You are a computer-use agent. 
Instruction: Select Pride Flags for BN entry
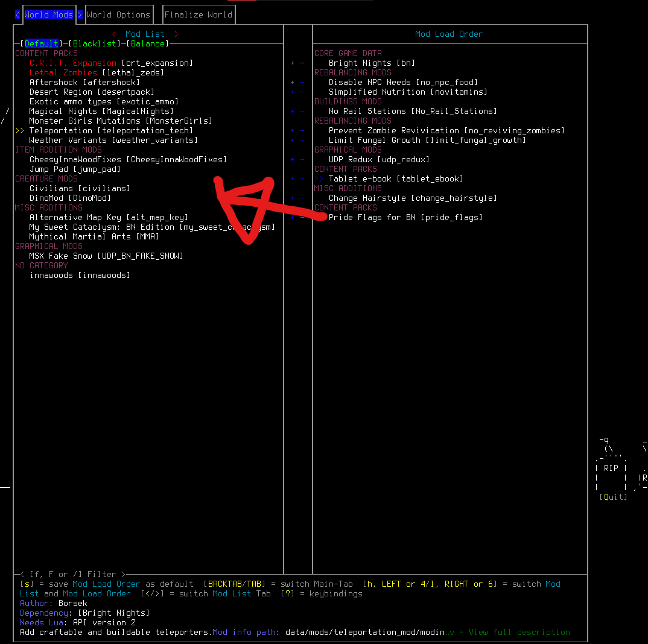click(405, 217)
